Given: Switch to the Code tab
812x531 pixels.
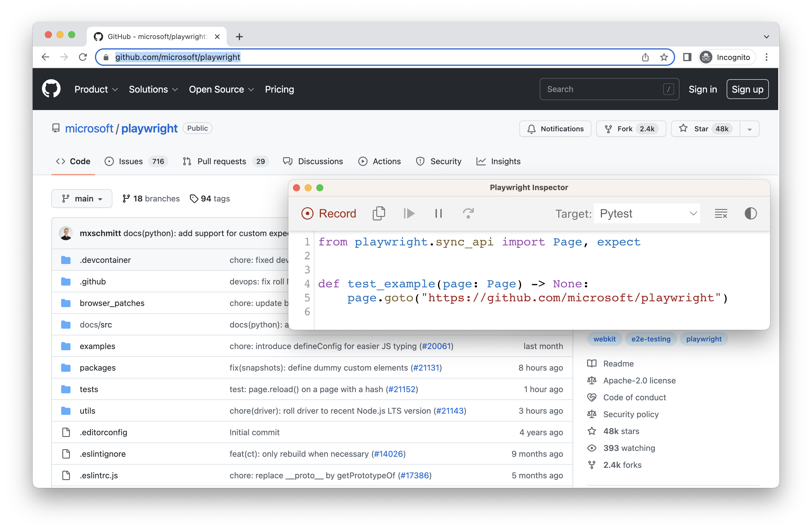Looking at the screenshot, I should [x=73, y=161].
